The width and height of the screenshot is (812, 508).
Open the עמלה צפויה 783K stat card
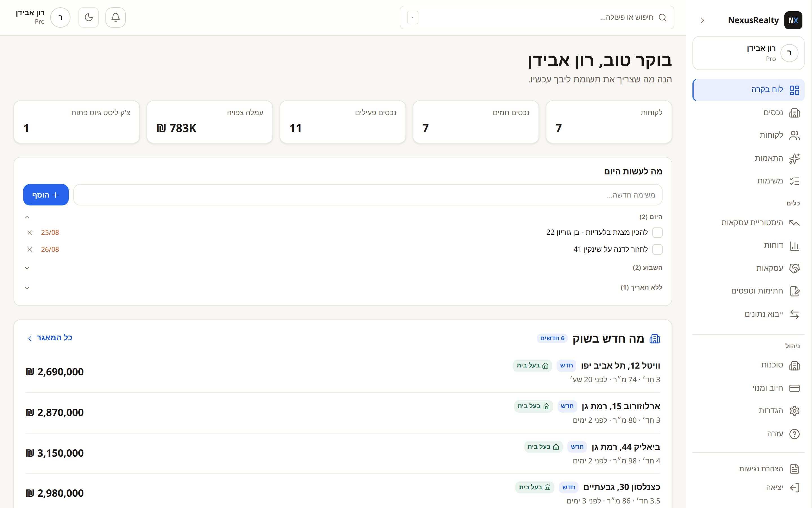[x=210, y=122]
